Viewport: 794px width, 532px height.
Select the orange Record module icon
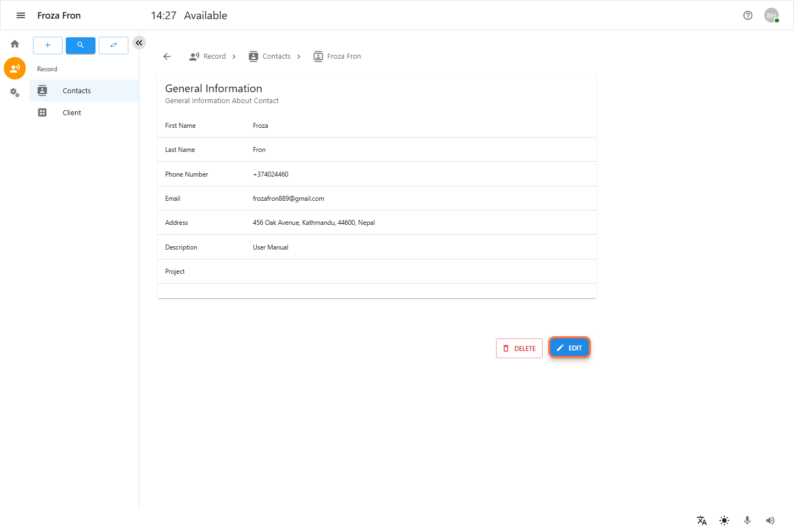pos(15,69)
